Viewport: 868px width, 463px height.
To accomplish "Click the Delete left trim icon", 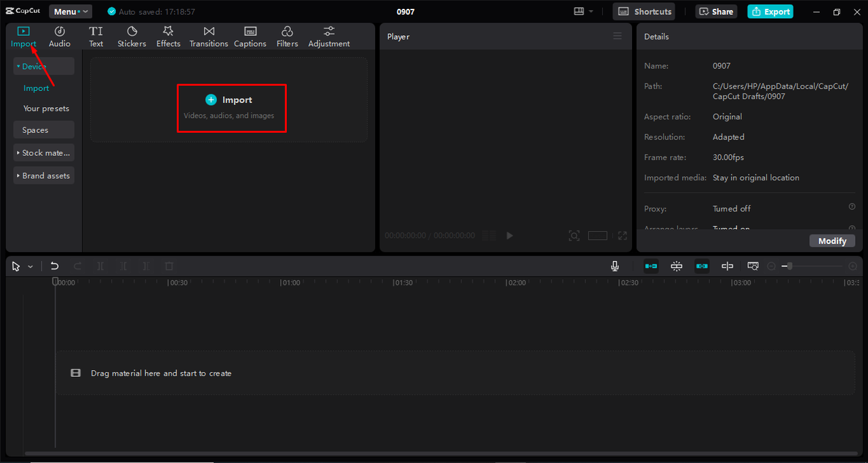I will point(123,266).
